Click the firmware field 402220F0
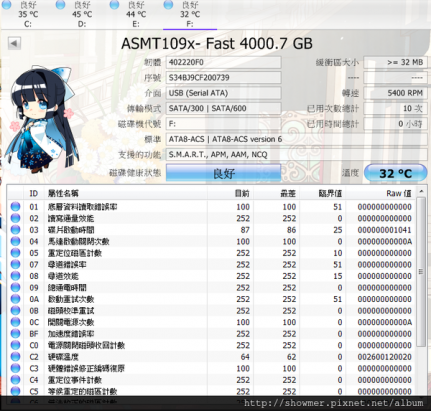The width and height of the screenshot is (431, 411). pos(223,62)
